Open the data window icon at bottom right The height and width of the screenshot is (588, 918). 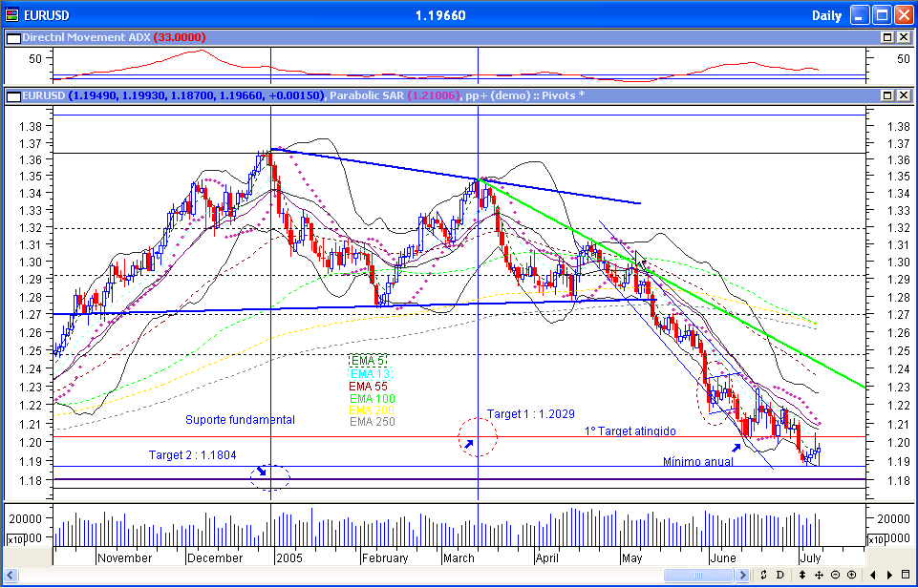[x=906, y=576]
